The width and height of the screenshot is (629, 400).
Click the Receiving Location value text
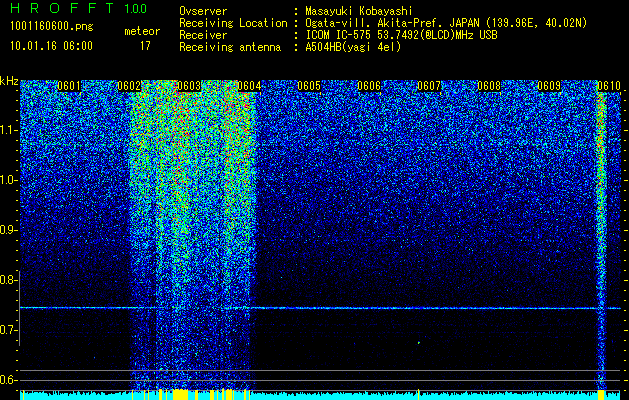point(446,23)
